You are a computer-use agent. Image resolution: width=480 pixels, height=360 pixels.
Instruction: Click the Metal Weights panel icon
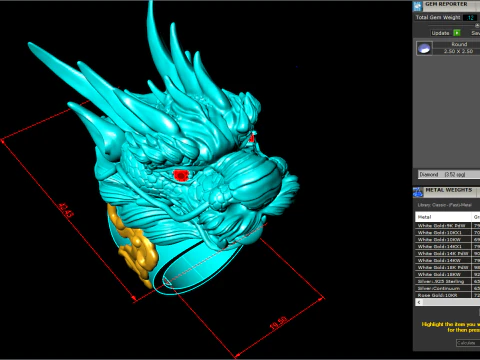click(418, 192)
